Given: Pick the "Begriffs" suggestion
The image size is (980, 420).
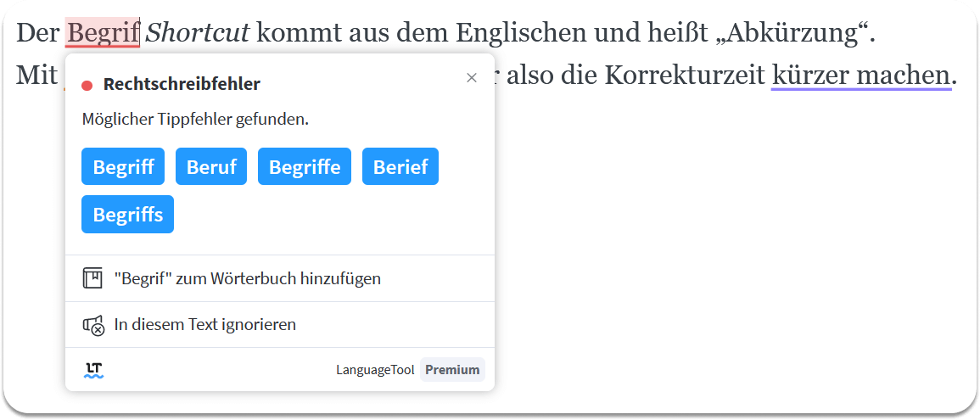Looking at the screenshot, I should (x=127, y=215).
